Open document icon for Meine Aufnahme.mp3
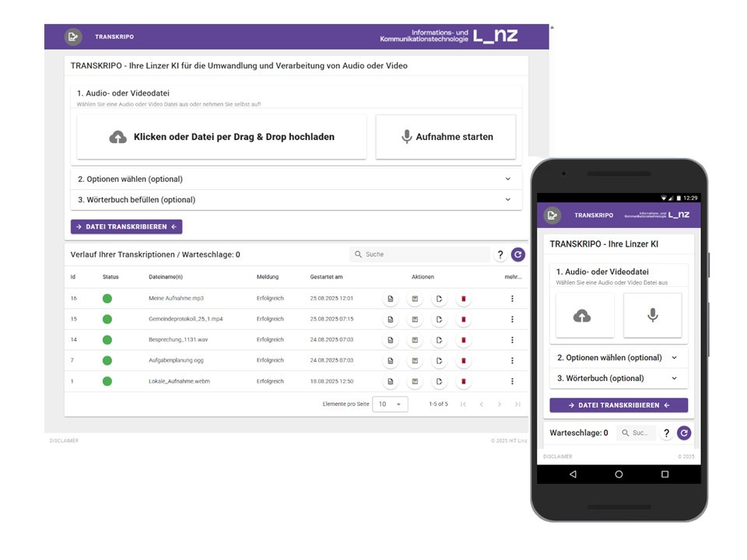Image resolution: width=747 pixels, height=560 pixels. (390, 299)
